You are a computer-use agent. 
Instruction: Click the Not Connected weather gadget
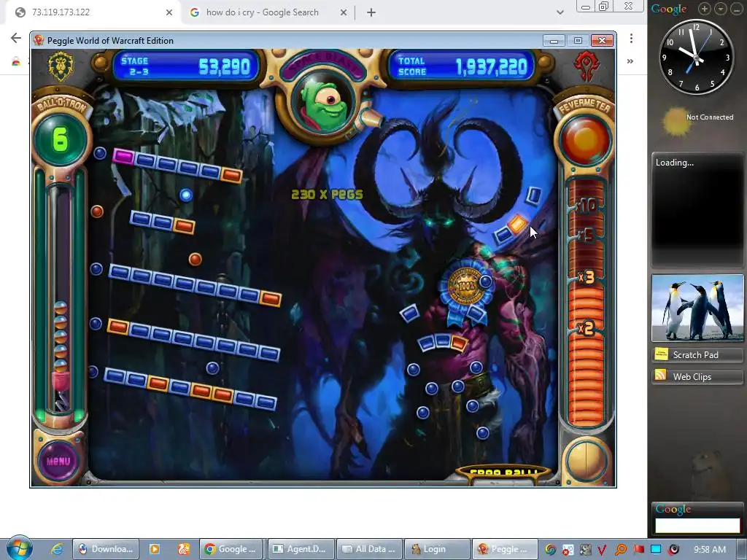click(698, 120)
